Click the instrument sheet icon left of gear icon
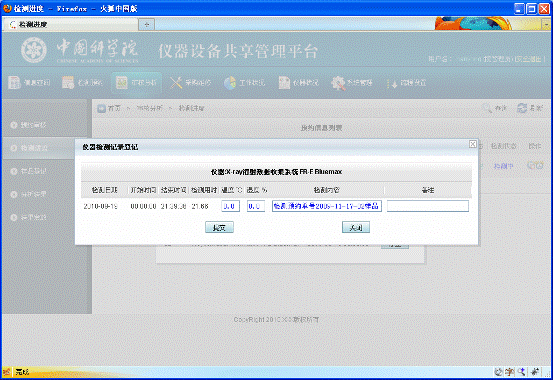Screen dimensions: 553x380 pos(284,83)
